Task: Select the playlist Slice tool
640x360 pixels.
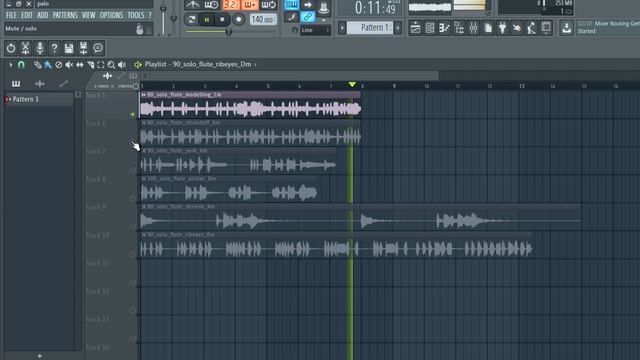Action: (x=90, y=64)
